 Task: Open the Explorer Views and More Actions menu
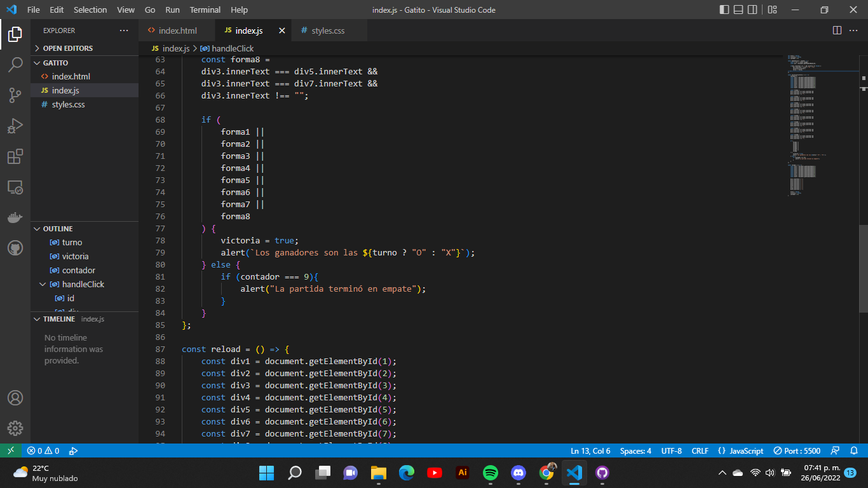124,30
